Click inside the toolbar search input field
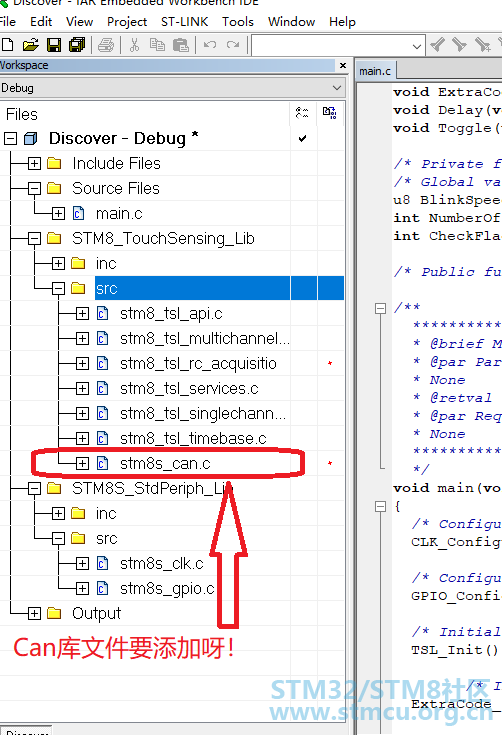 [331, 46]
